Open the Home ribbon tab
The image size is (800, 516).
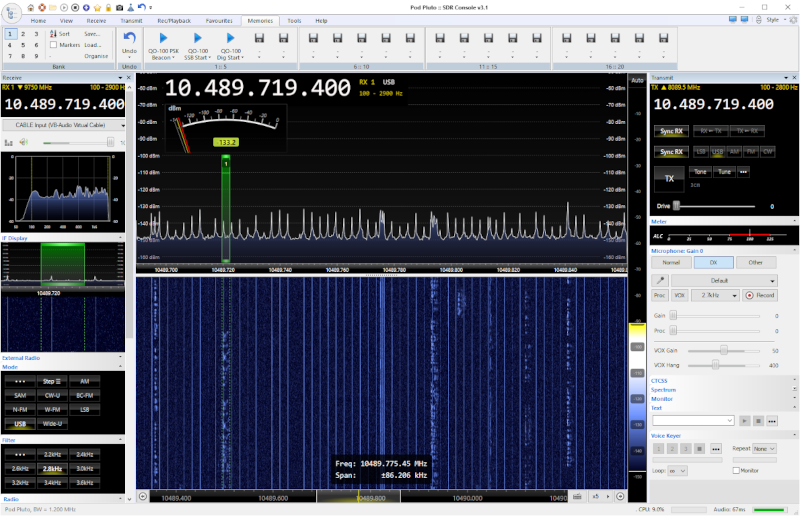[38, 21]
